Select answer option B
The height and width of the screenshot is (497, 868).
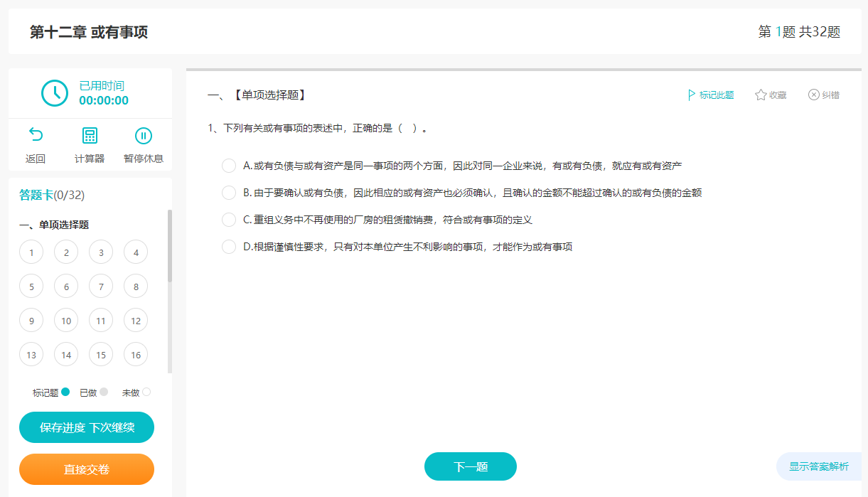pyautogui.click(x=229, y=192)
